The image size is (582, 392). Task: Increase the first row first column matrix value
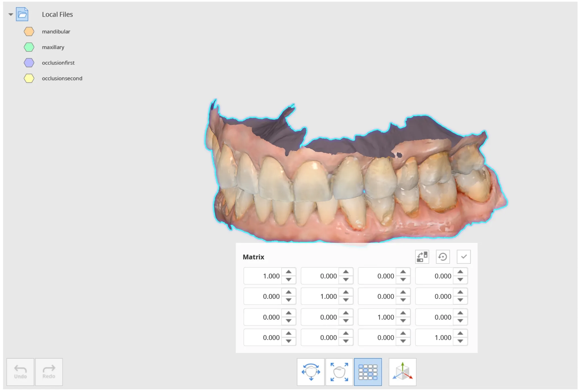pos(288,272)
